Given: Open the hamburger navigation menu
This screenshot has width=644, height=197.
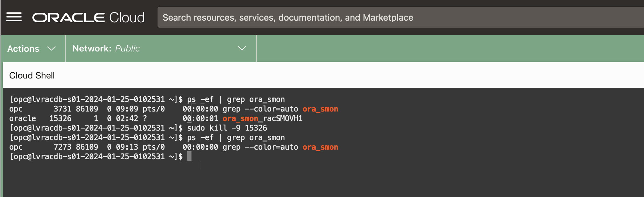Looking at the screenshot, I should pyautogui.click(x=14, y=17).
